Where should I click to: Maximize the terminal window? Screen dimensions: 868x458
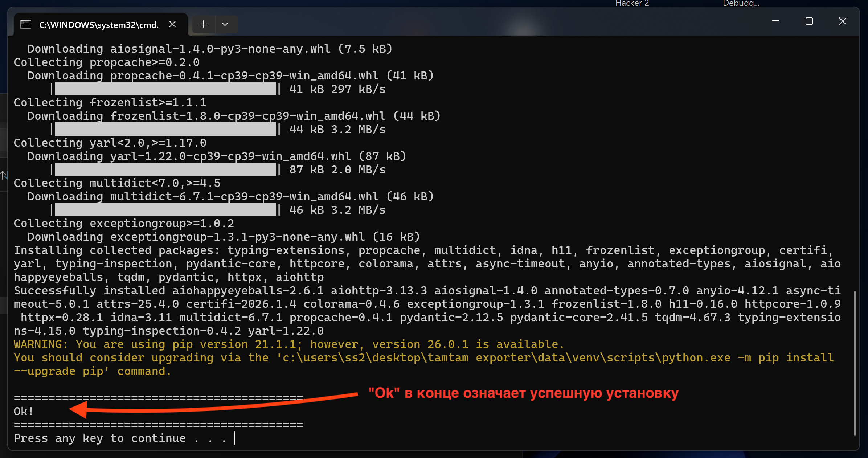pyautogui.click(x=809, y=21)
